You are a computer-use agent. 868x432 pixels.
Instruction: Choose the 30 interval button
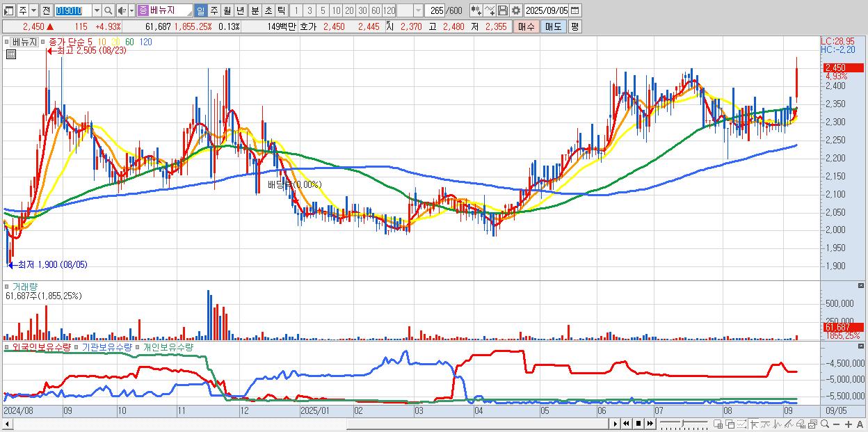click(362, 10)
